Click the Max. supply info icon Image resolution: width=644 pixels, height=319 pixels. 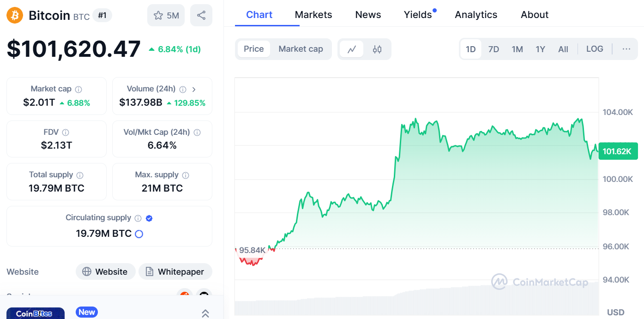[x=186, y=175]
